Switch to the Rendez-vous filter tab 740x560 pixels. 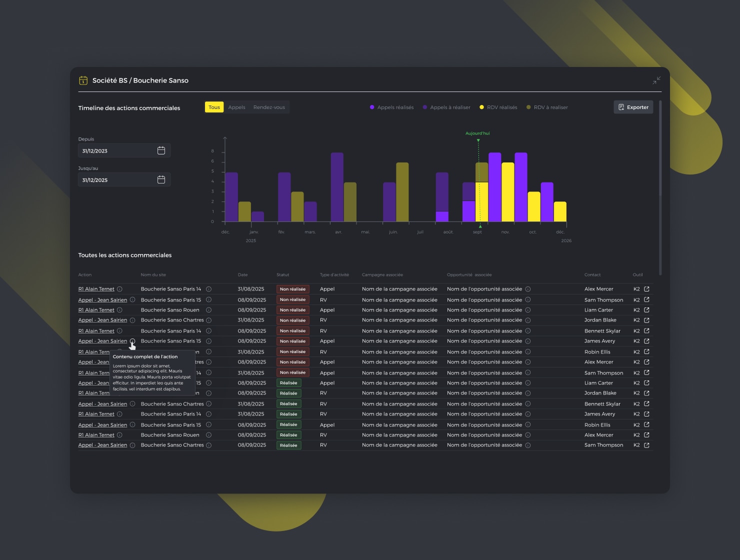click(269, 107)
